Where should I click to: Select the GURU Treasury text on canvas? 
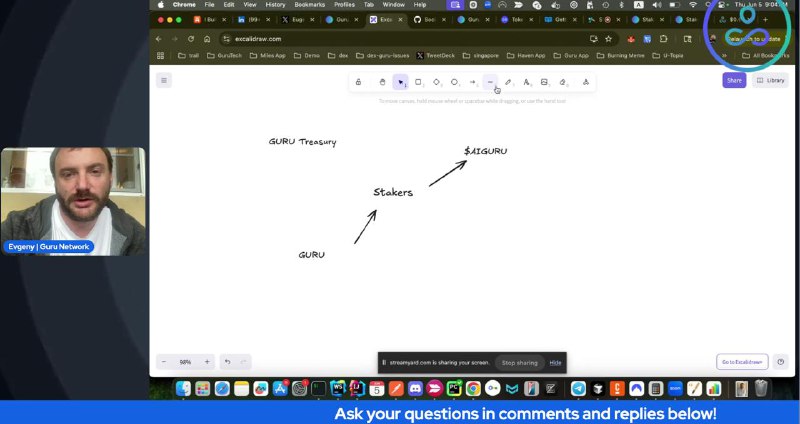(x=303, y=142)
